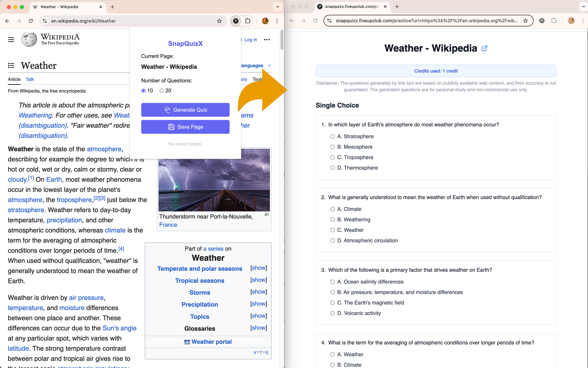Open the extensions puzzle icon in Wikipedia window
The image size is (588, 368).
click(x=248, y=21)
